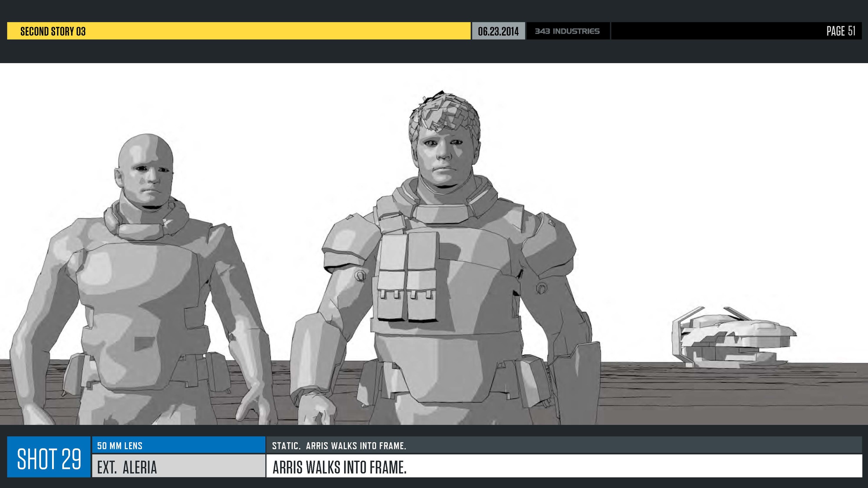Click the 'EXT. ALERIA' location text

(127, 468)
